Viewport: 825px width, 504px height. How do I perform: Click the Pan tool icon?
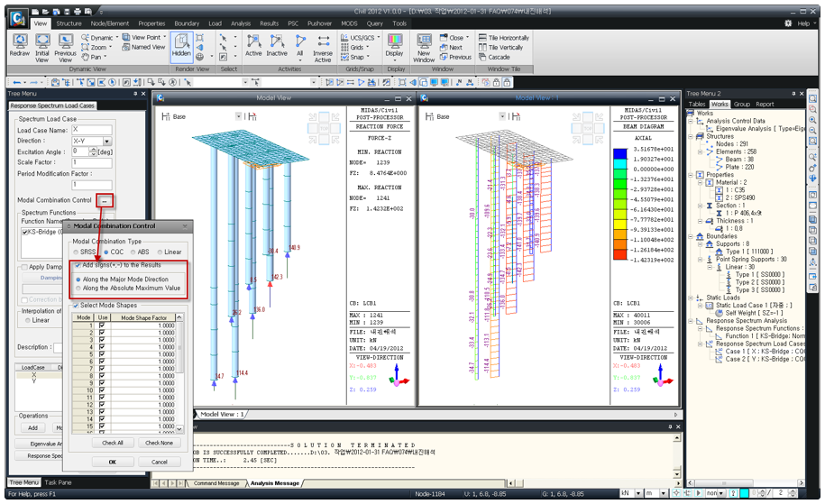tap(86, 57)
